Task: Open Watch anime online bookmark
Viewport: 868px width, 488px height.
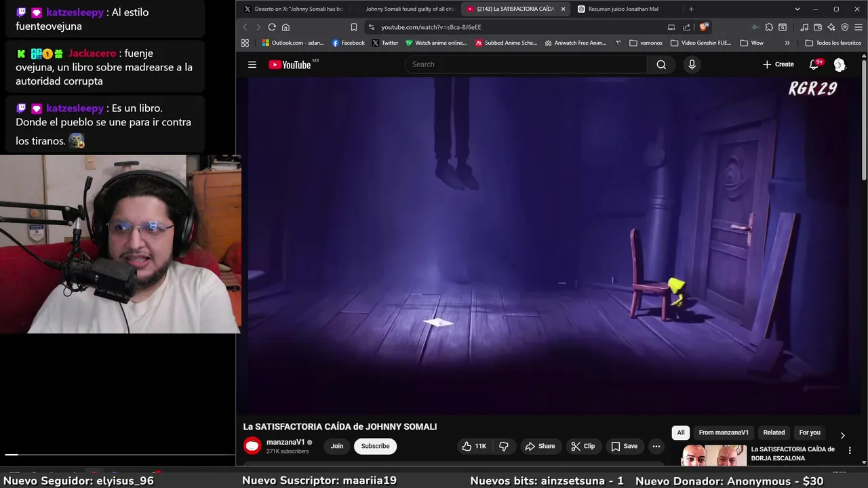Action: (436, 43)
